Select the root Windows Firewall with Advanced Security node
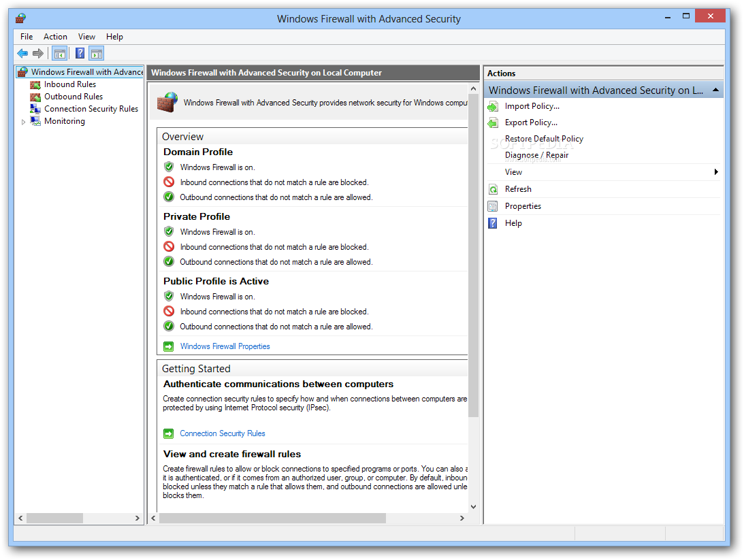Viewport: 744px width, 560px height. pos(87,72)
